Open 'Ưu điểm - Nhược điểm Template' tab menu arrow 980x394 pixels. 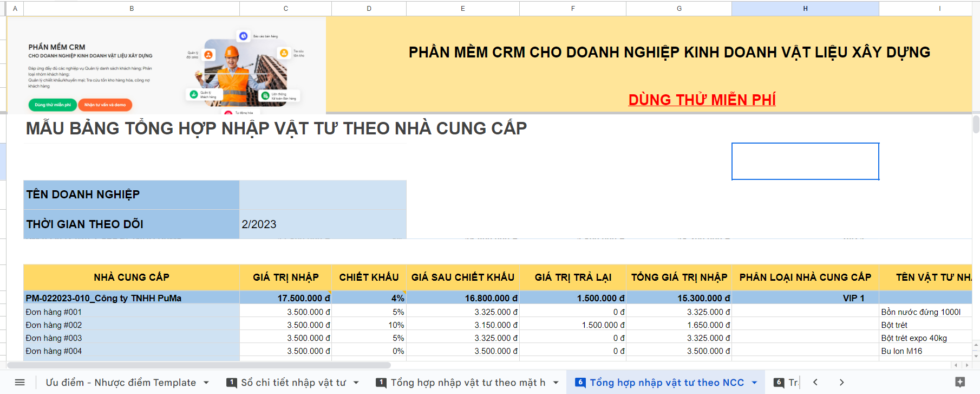[206, 383]
